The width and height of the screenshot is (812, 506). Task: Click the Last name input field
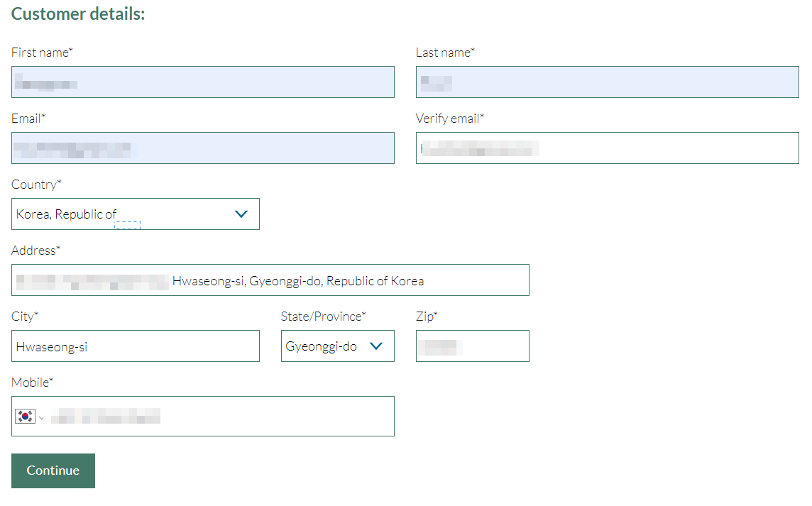(x=607, y=82)
